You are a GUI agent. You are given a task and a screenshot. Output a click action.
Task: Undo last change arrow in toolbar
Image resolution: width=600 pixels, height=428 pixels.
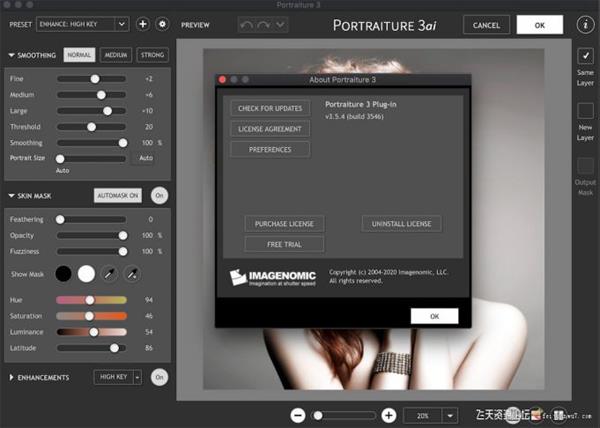[246, 25]
